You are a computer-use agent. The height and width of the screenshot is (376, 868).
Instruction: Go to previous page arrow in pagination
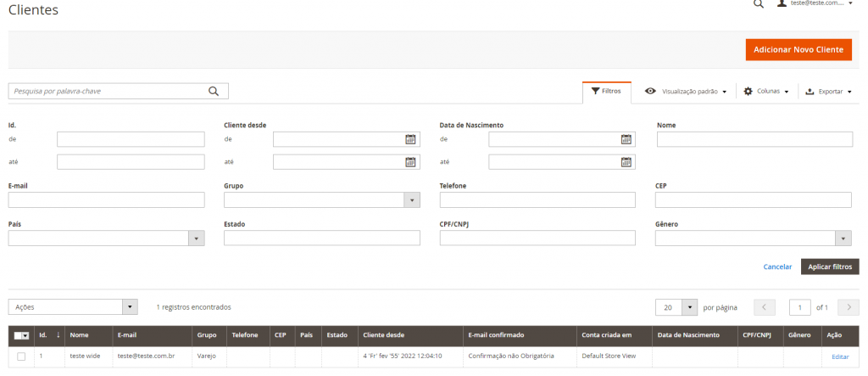[x=765, y=307]
